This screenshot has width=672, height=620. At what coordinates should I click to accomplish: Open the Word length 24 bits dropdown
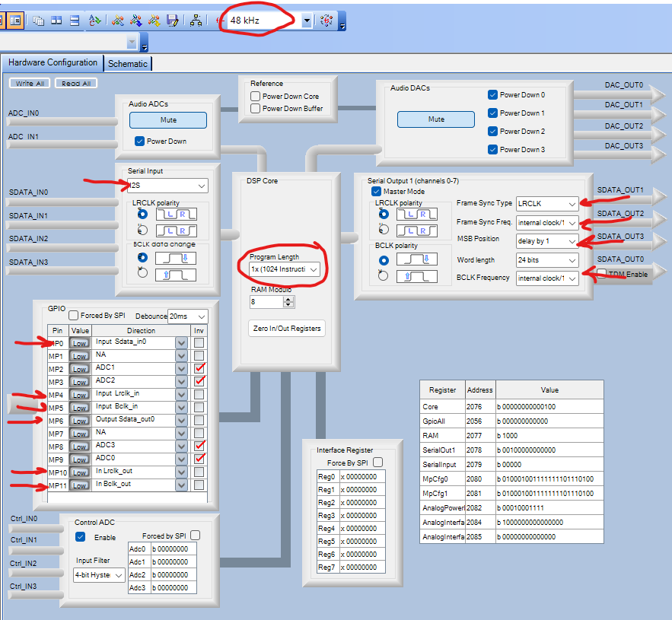click(x=572, y=260)
